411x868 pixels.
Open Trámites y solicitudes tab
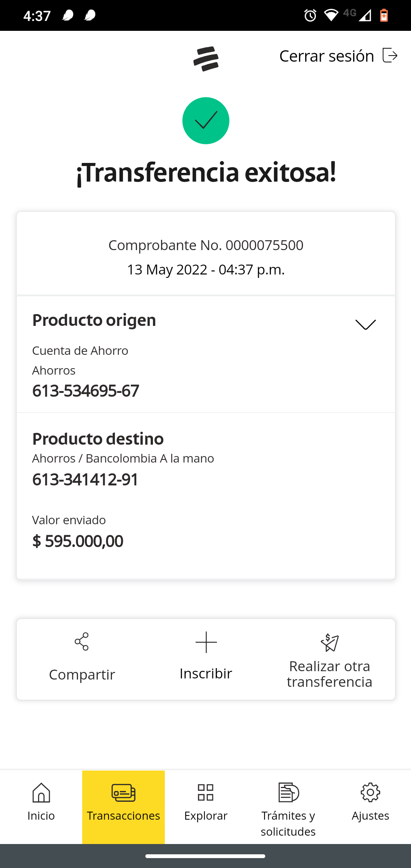coord(288,807)
